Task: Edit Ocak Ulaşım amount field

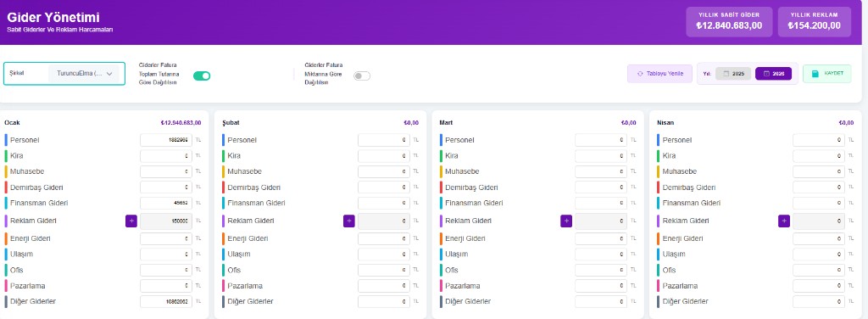Action: point(166,255)
